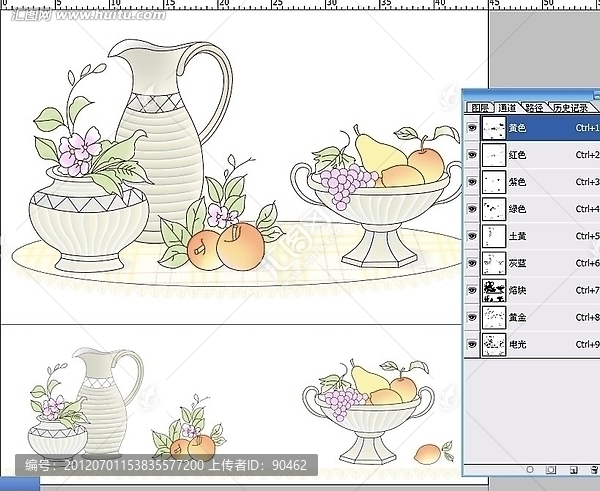This screenshot has width=600, height=491.
Task: Select the channel named 灰蓝
Action: tap(517, 263)
